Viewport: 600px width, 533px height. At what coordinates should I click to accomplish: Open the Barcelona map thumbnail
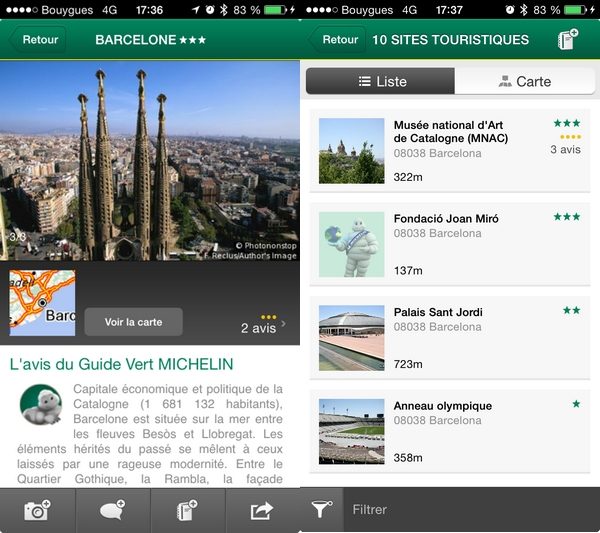(x=42, y=302)
